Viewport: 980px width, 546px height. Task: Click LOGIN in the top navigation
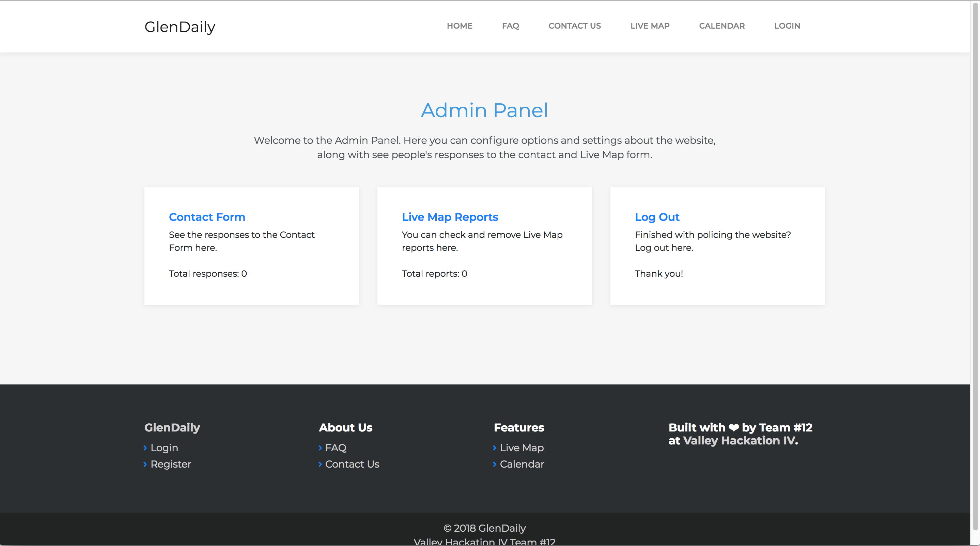[787, 26]
